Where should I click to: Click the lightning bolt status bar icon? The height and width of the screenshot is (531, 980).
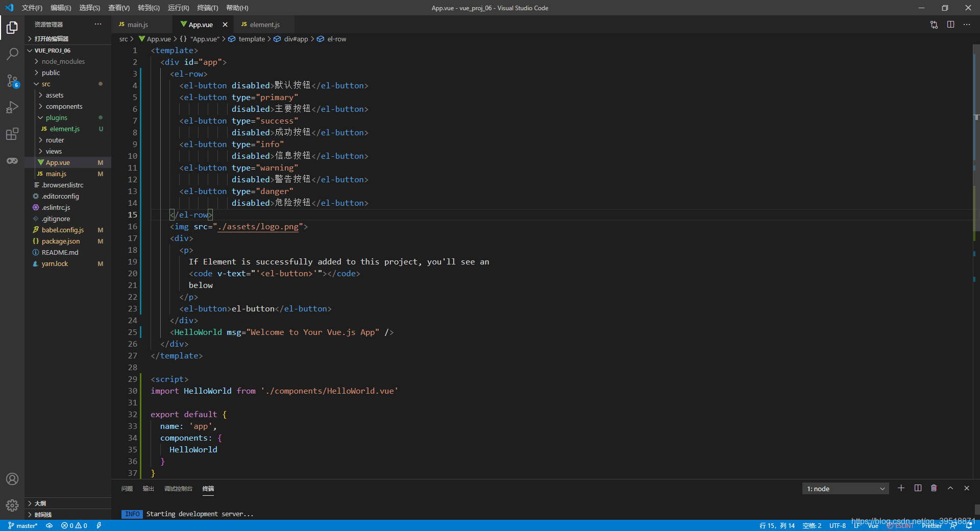99,525
